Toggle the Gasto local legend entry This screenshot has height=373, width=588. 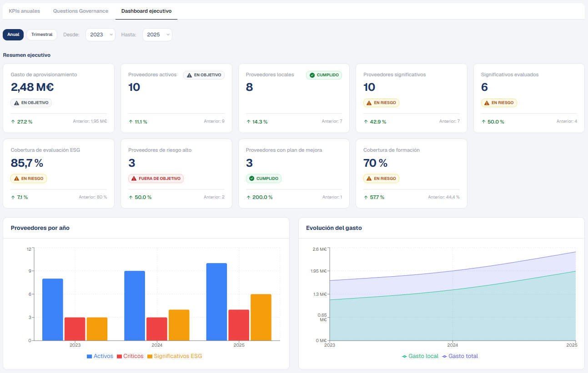point(420,356)
